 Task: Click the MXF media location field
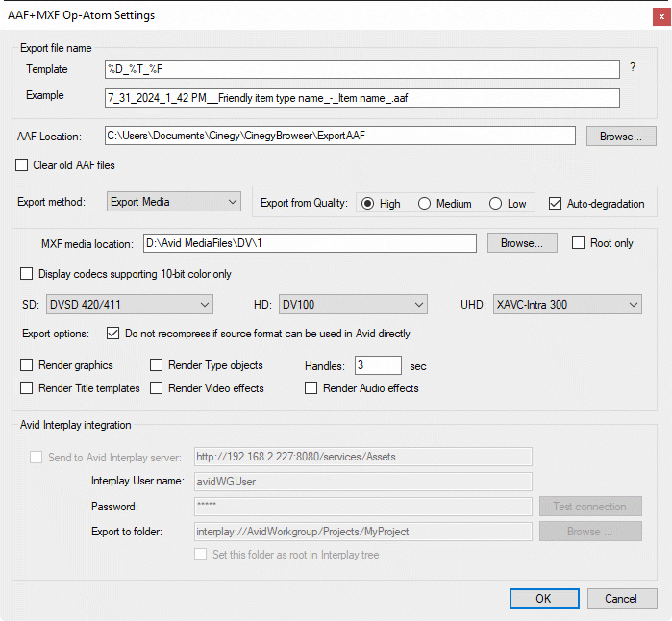click(310, 243)
